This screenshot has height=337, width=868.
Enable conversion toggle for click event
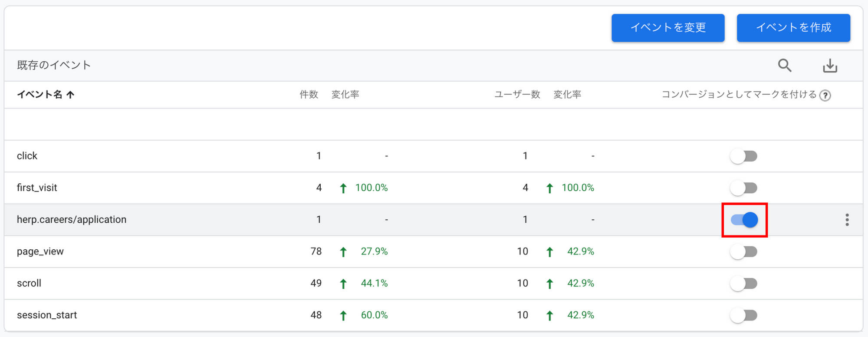tap(743, 156)
